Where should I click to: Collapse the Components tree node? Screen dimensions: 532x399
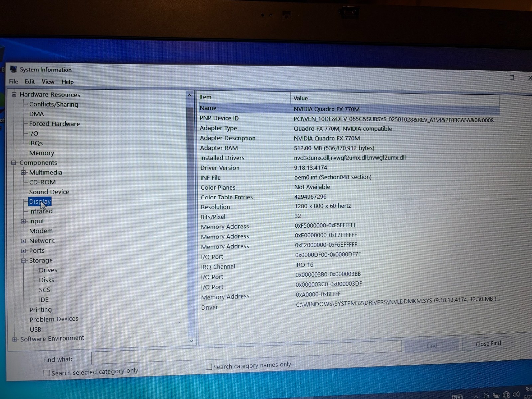pyautogui.click(x=14, y=163)
